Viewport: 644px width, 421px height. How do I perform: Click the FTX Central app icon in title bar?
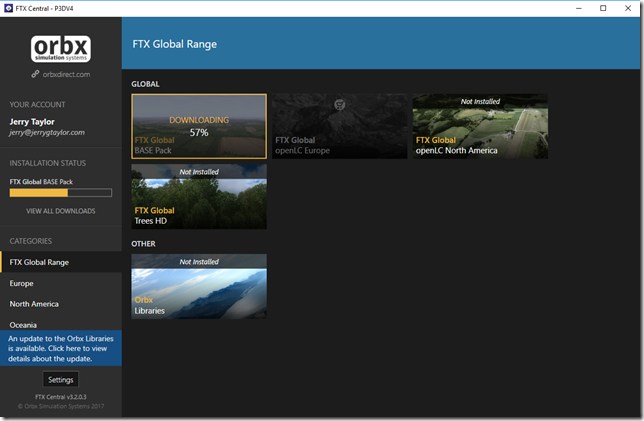(x=8, y=8)
